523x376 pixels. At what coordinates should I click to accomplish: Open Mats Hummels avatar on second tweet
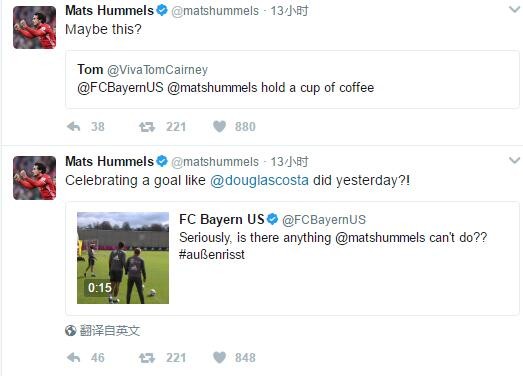pos(35,178)
